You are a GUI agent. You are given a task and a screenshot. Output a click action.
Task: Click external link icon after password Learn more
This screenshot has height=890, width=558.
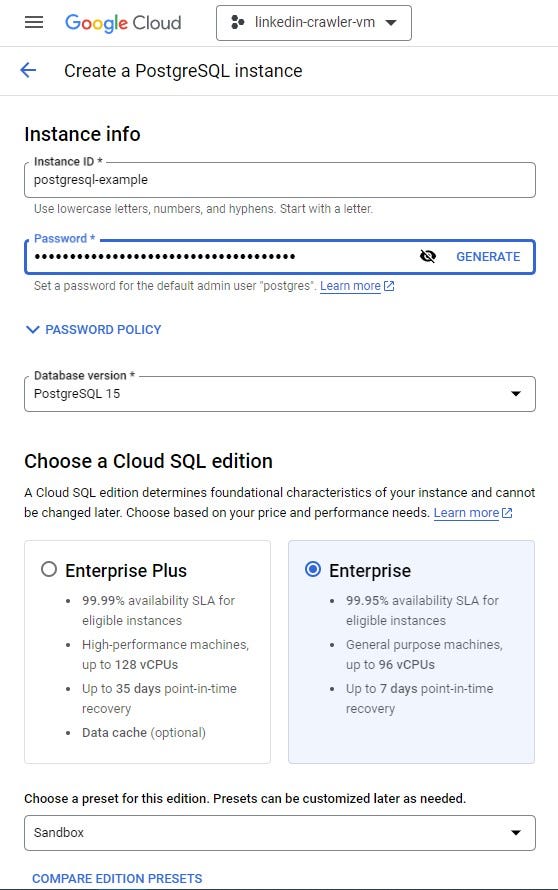click(389, 286)
